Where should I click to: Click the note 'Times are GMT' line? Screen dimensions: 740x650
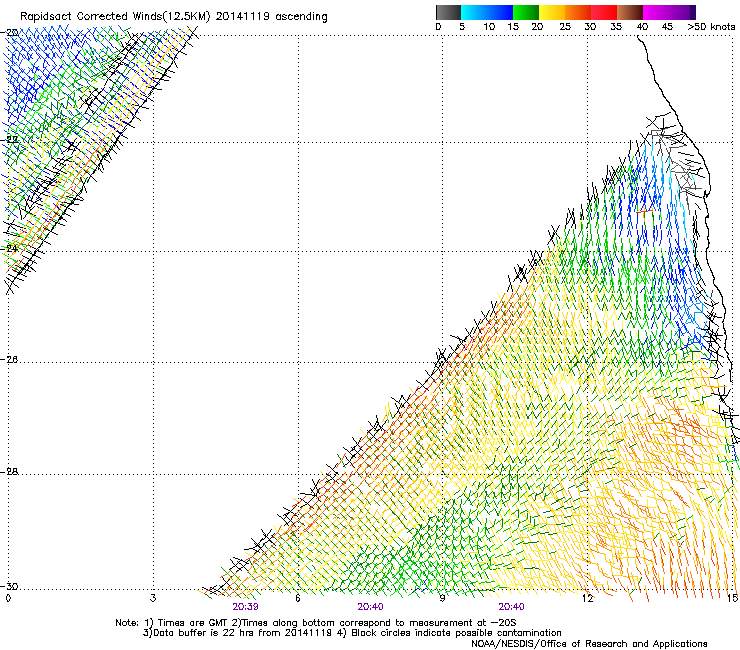pos(316,623)
